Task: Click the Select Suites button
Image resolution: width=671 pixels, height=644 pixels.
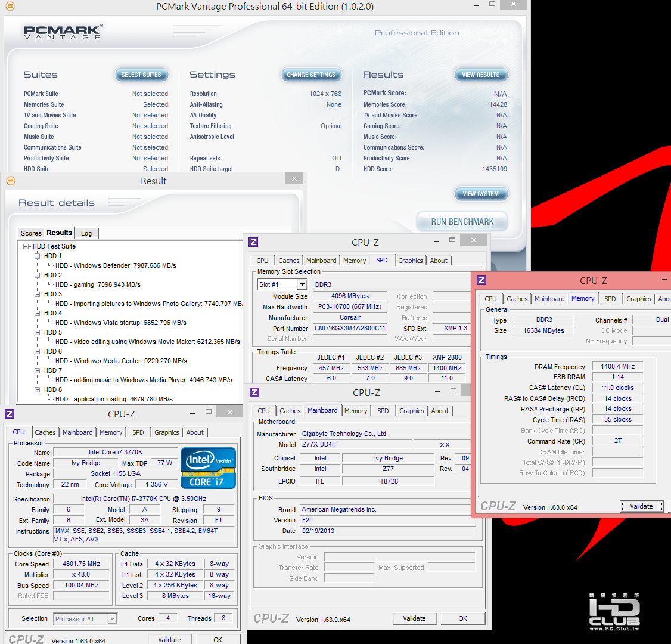Action: click(141, 75)
